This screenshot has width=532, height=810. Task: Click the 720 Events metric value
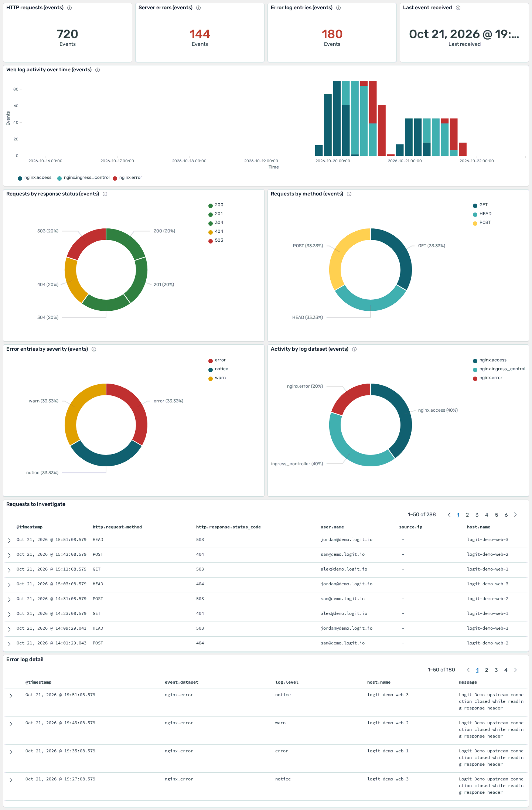(68, 34)
